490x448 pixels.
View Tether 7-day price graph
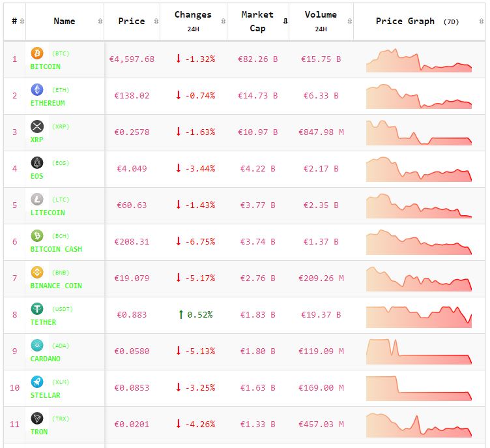tap(419, 316)
